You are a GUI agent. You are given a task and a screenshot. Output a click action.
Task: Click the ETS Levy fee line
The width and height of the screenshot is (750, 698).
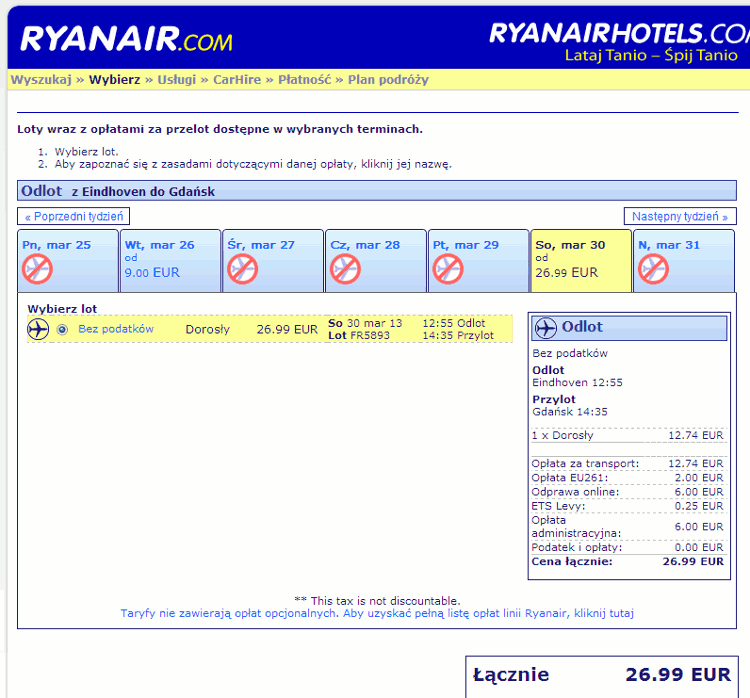(628, 506)
